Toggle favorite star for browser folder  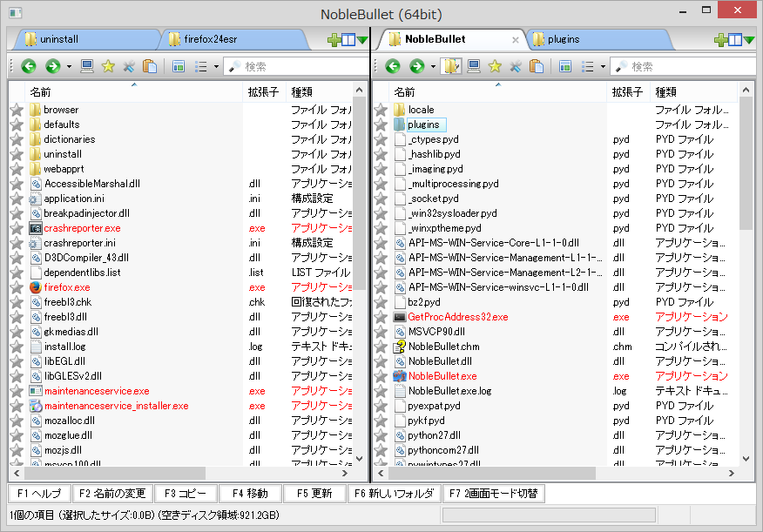[17, 110]
